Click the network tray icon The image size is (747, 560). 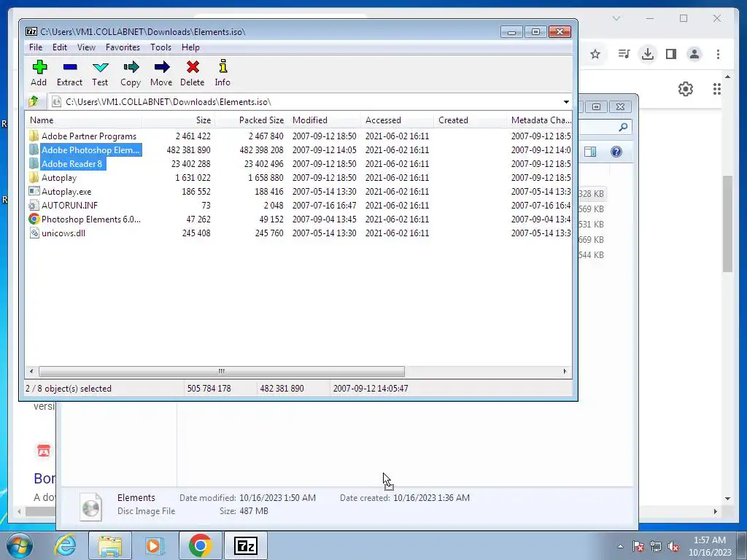tap(656, 546)
